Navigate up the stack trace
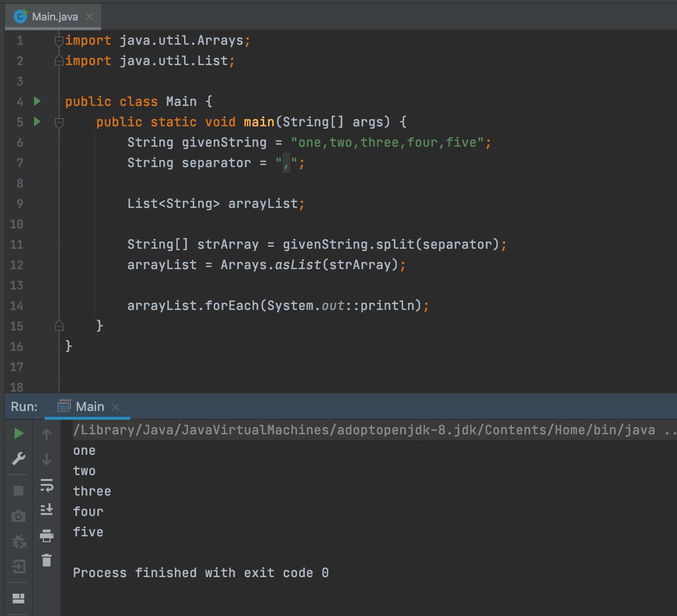This screenshot has height=616, width=677. (x=47, y=434)
